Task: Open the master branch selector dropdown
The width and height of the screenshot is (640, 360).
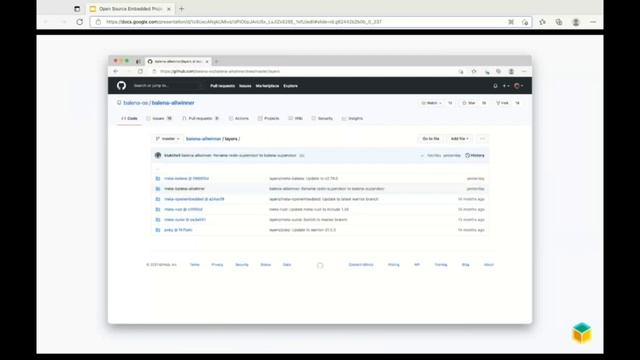Action: 167,139
